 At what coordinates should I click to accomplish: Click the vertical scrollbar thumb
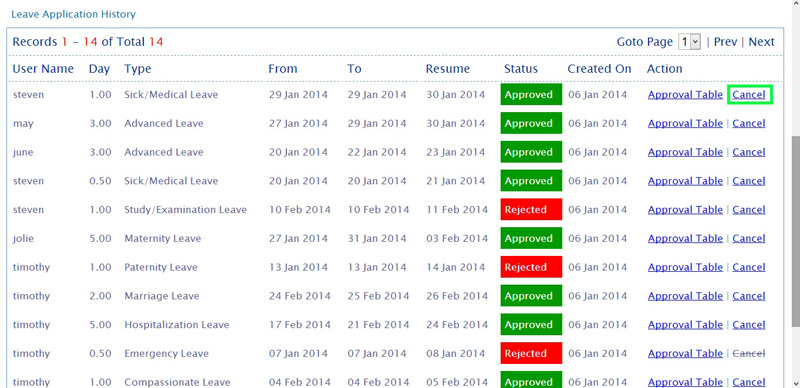point(795,230)
